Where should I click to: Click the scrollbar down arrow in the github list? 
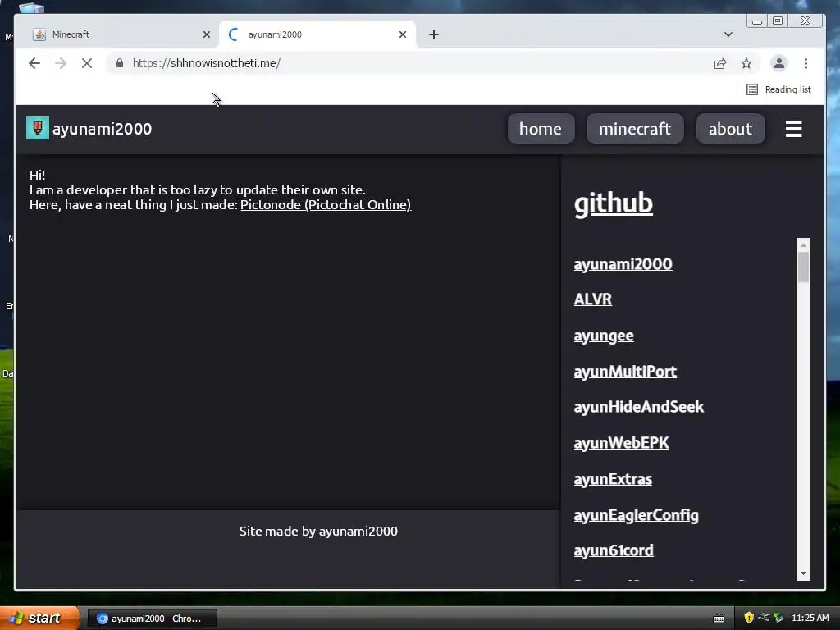pyautogui.click(x=803, y=573)
